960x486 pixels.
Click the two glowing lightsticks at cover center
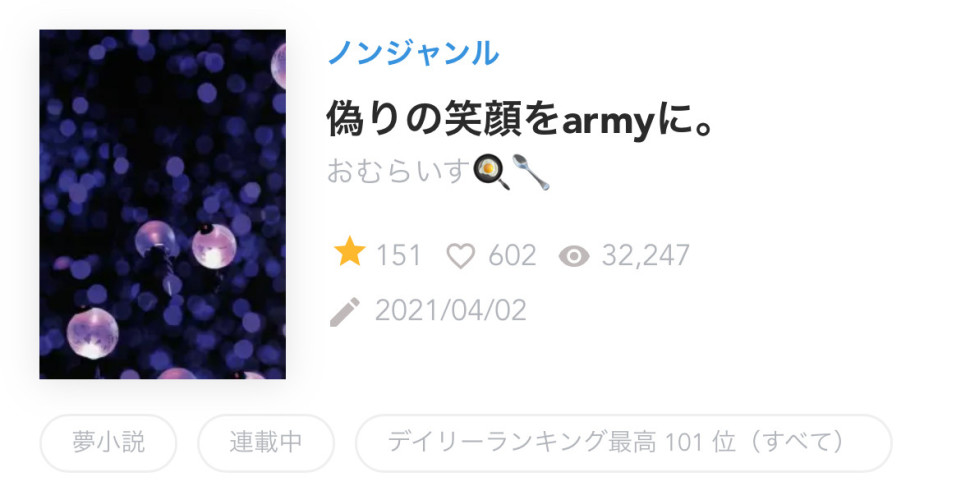pos(186,245)
